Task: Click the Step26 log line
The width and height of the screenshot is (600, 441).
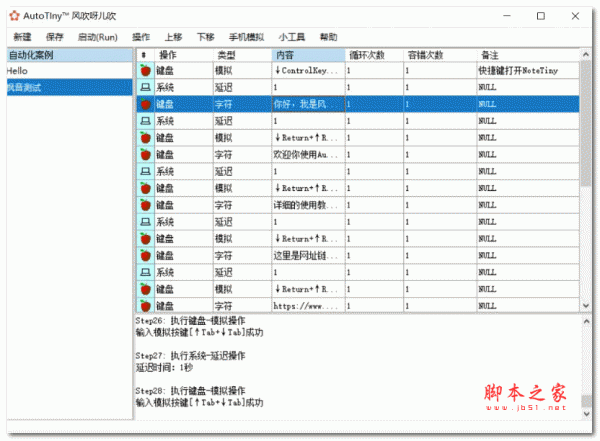Action: [190, 320]
